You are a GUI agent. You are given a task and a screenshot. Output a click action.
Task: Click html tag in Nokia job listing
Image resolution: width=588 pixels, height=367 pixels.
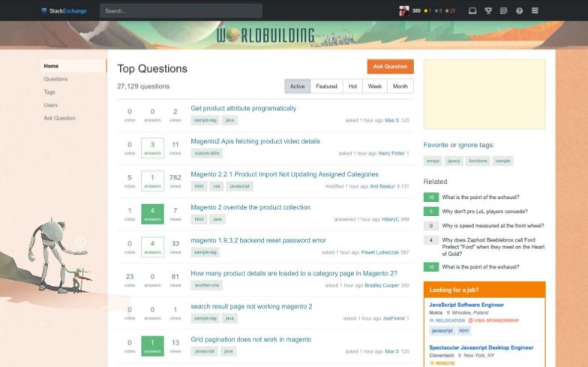(x=463, y=330)
